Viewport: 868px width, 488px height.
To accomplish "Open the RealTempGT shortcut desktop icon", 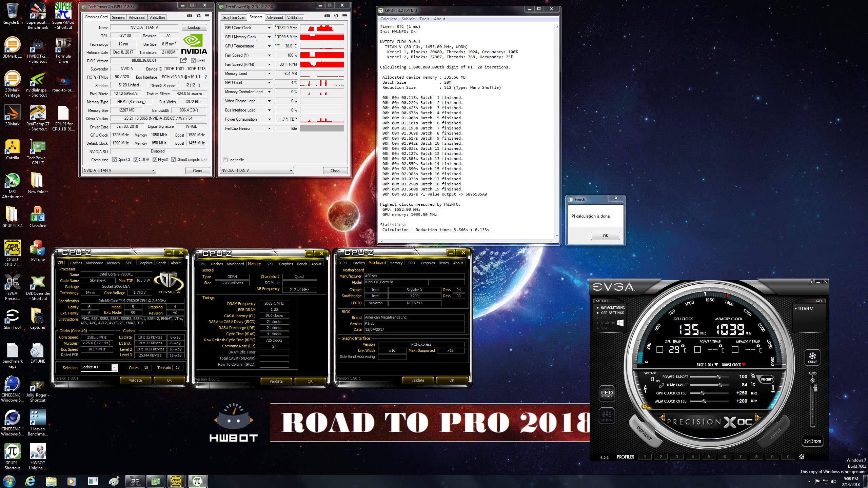I will 38,118.
